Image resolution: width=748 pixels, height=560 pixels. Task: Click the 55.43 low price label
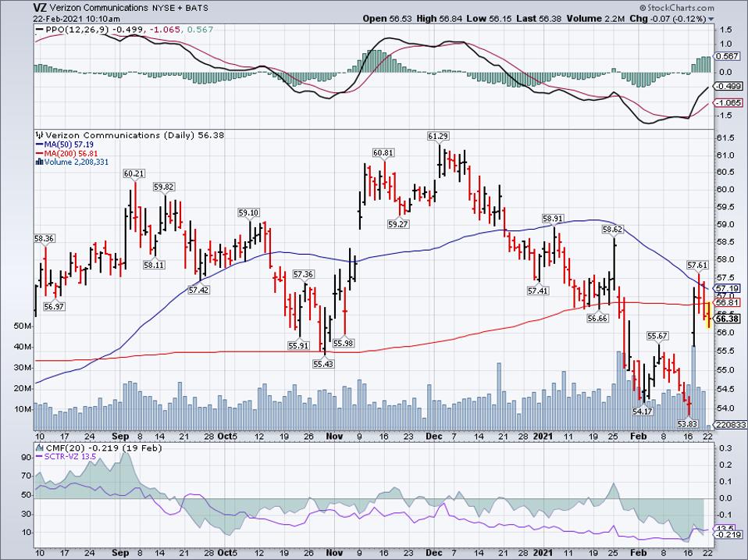(323, 364)
